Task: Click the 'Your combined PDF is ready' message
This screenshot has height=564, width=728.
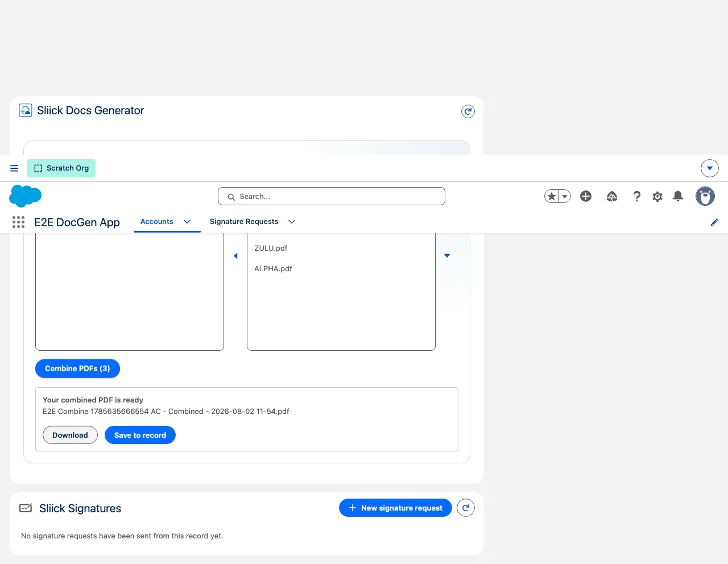Action: point(93,400)
